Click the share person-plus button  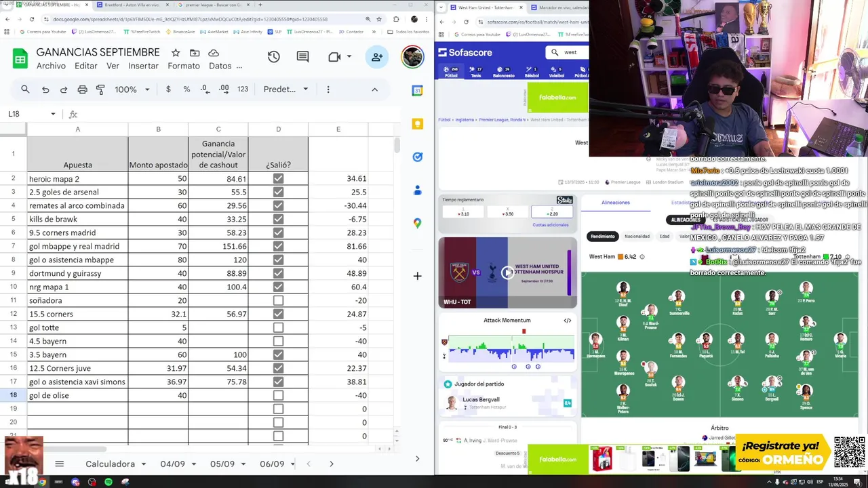pyautogui.click(x=377, y=57)
